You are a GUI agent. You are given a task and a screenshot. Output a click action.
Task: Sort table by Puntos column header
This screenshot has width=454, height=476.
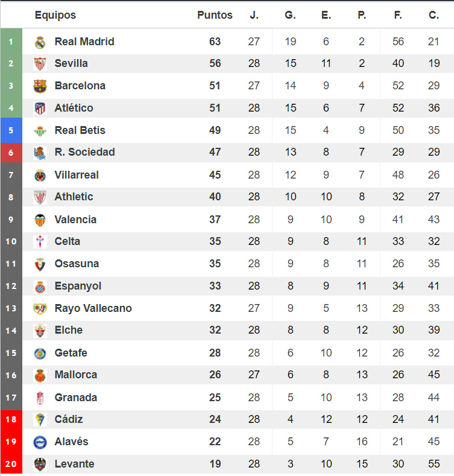point(215,15)
